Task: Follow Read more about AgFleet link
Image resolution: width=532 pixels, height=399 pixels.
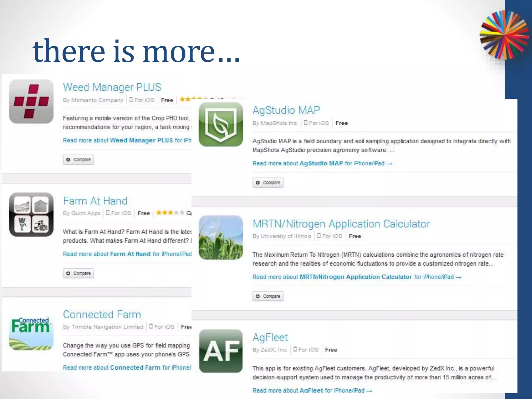Action: pos(312,390)
